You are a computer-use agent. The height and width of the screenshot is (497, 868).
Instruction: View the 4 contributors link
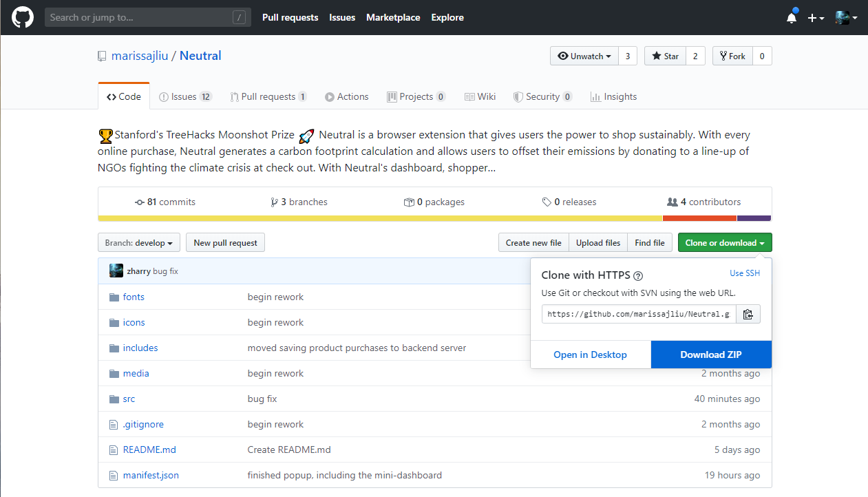[x=704, y=202]
